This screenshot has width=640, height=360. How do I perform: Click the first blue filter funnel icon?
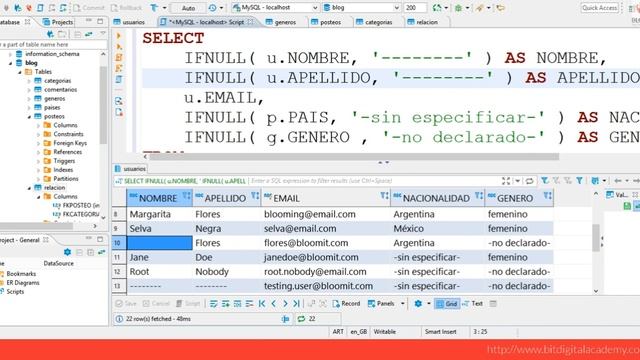tap(545, 180)
